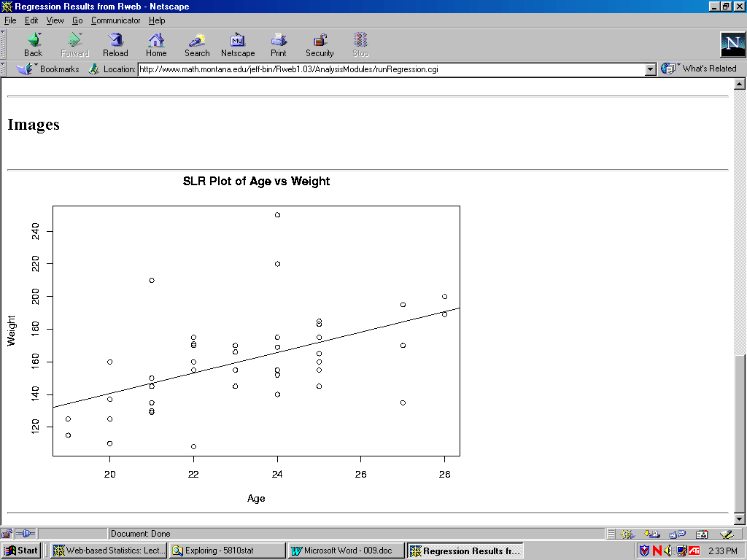Open the Bookmarks dropdown
747x560 pixels.
(x=48, y=69)
